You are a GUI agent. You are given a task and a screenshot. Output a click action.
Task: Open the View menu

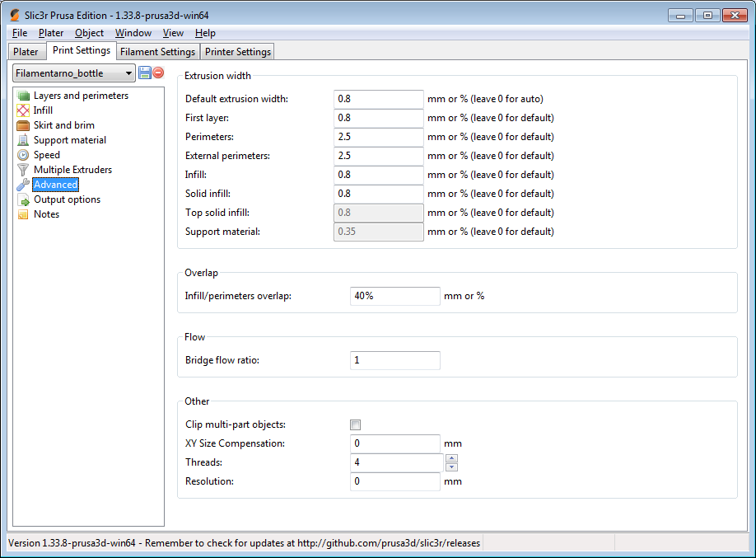(x=173, y=33)
